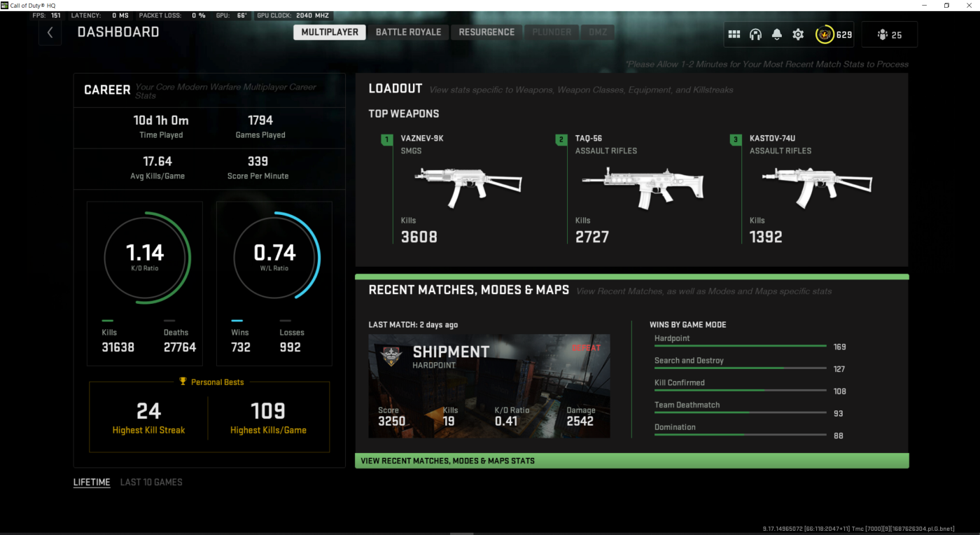Click the Avg Kills/Game value 17.64
This screenshot has height=535, width=980.
(157, 162)
